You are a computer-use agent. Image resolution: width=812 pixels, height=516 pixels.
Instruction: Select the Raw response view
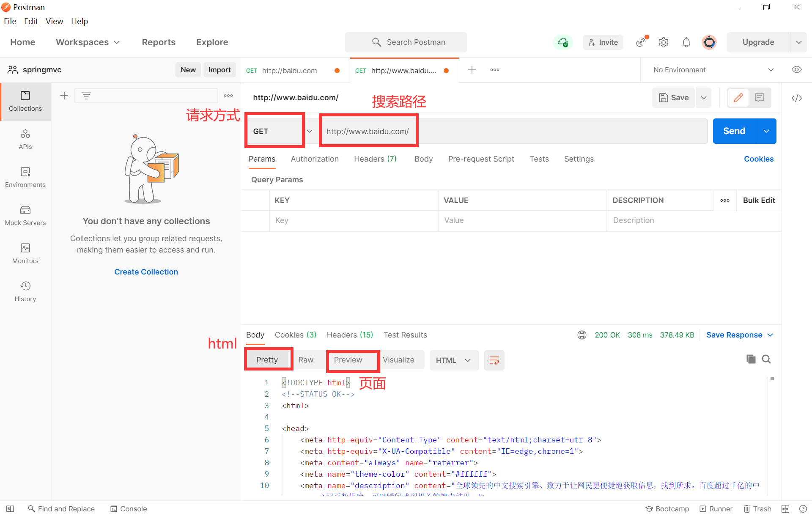point(306,360)
